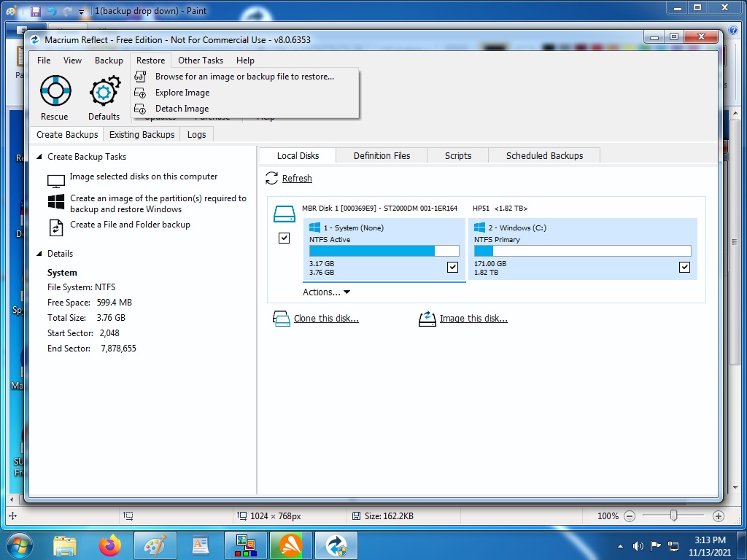This screenshot has width=747, height=560.
Task: Show hidden tray icons arrow
Action: 620,546
